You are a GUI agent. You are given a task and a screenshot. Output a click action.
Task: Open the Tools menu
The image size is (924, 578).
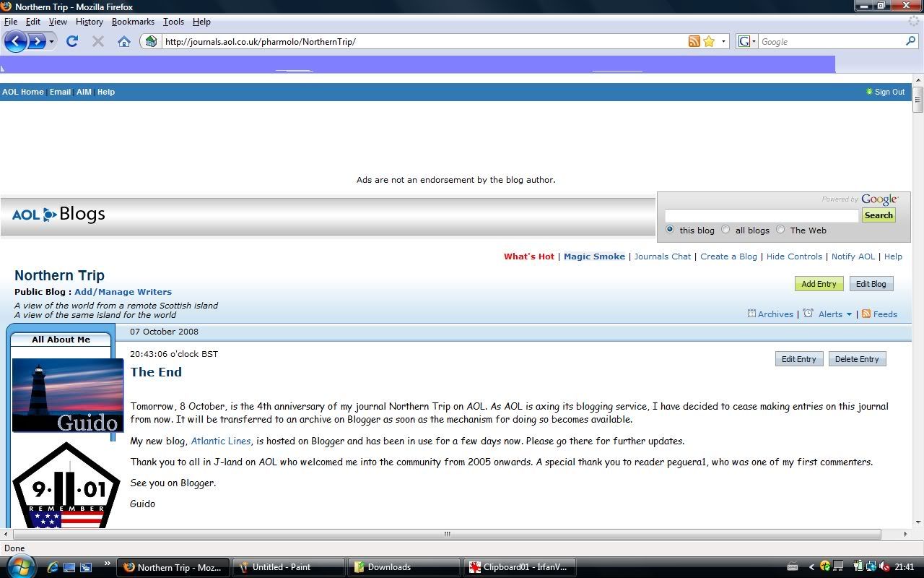click(x=173, y=22)
